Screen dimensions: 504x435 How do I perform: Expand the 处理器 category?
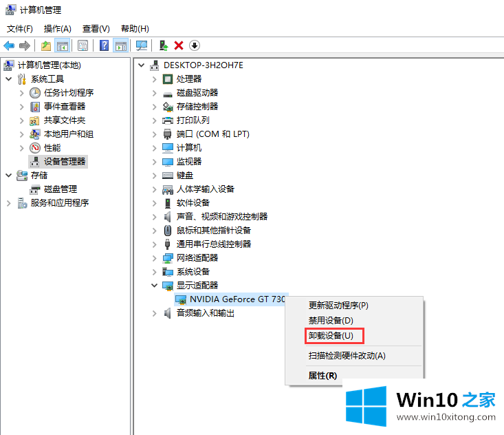click(x=154, y=79)
